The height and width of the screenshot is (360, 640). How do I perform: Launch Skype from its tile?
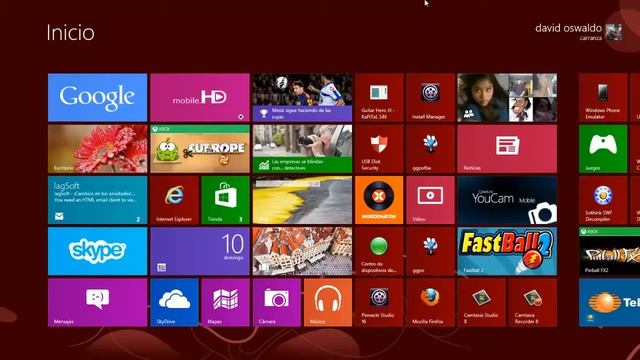tap(98, 251)
